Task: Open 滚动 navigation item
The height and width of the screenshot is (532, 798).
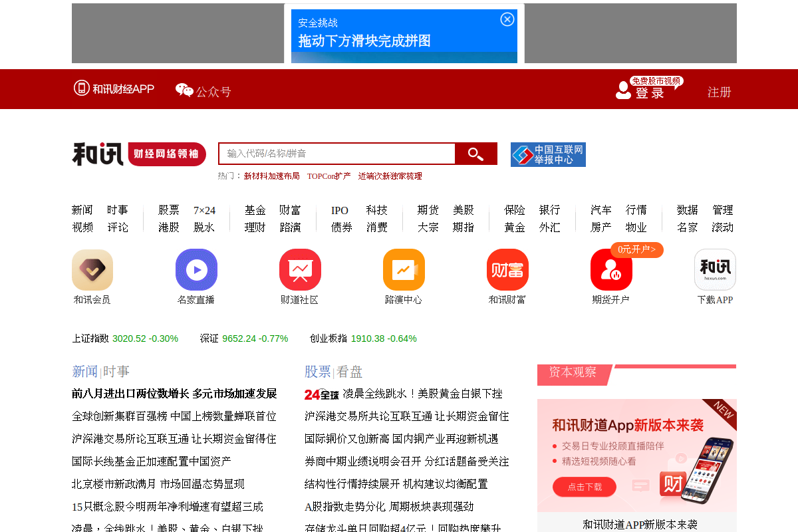Action: pyautogui.click(x=723, y=227)
